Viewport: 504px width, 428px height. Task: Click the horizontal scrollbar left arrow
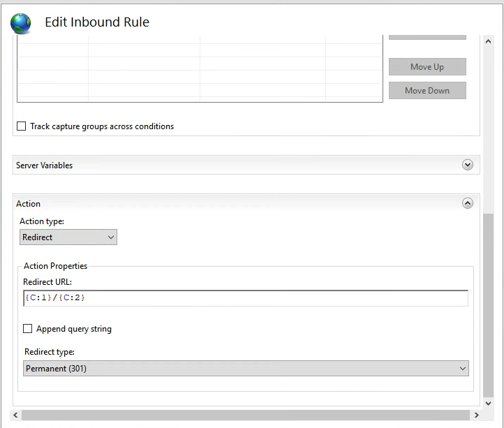[15, 415]
